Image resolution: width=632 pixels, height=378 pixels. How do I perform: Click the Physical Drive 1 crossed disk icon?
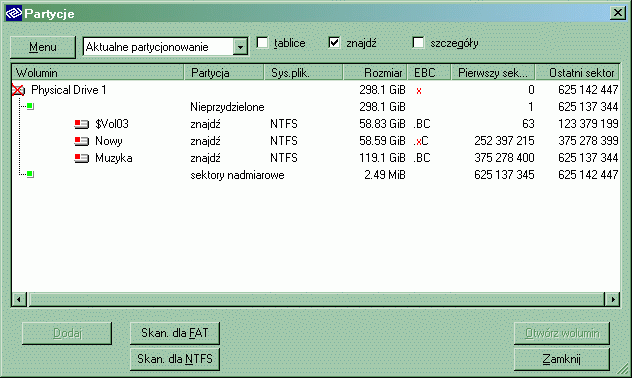[x=18, y=90]
